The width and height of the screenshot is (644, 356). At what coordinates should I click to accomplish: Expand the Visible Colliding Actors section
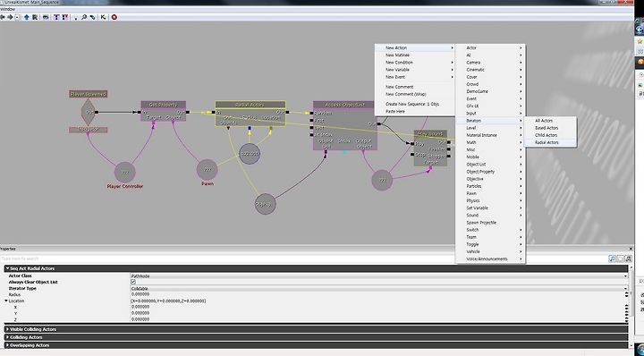pyautogui.click(x=7, y=329)
